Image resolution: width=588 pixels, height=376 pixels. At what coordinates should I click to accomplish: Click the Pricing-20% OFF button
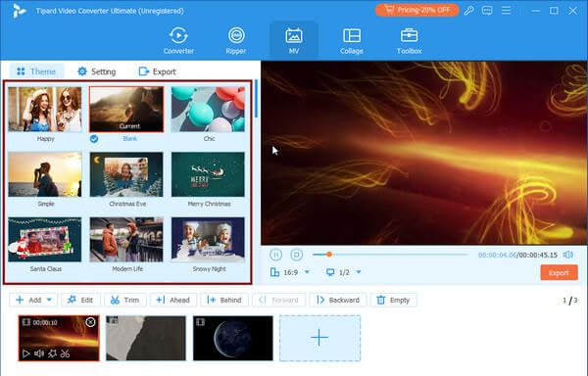pos(417,10)
